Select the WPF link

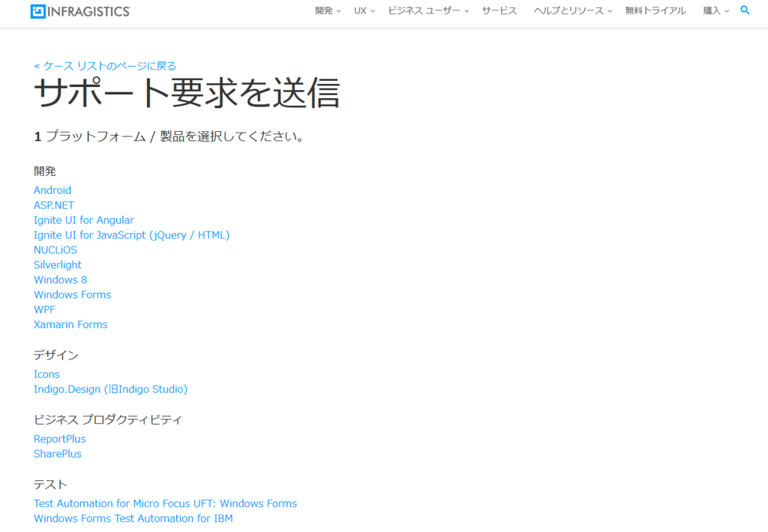tap(44, 309)
